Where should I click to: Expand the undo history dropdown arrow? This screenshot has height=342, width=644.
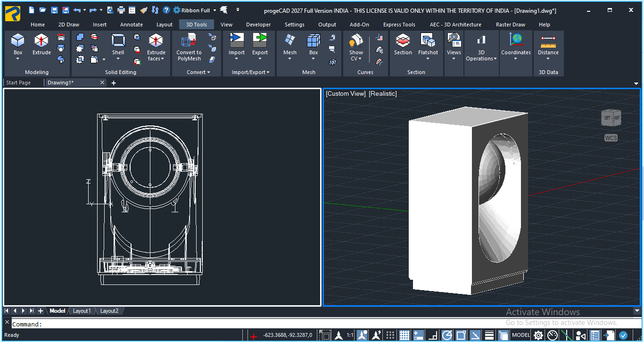tap(84, 10)
